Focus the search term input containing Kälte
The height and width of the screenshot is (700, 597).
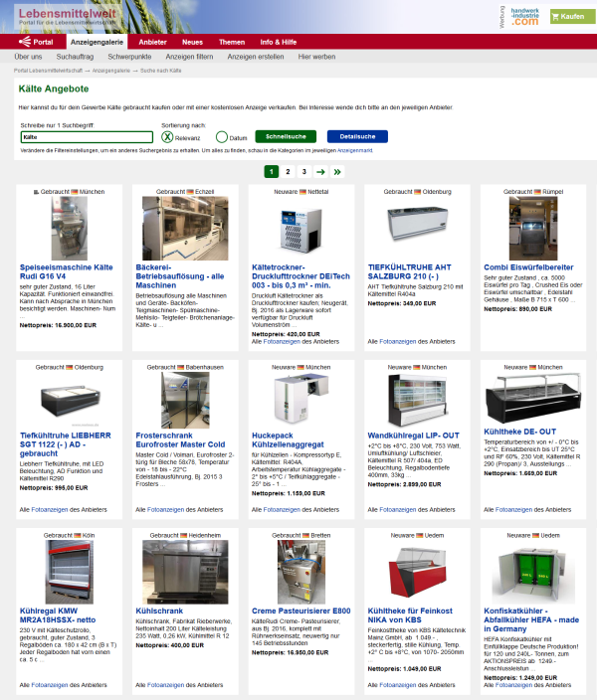coord(87,137)
